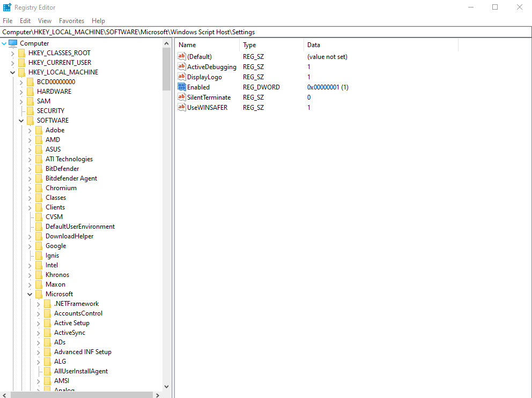Click the UseWINSAFER string value icon
The height and width of the screenshot is (398, 532).
[182, 108]
